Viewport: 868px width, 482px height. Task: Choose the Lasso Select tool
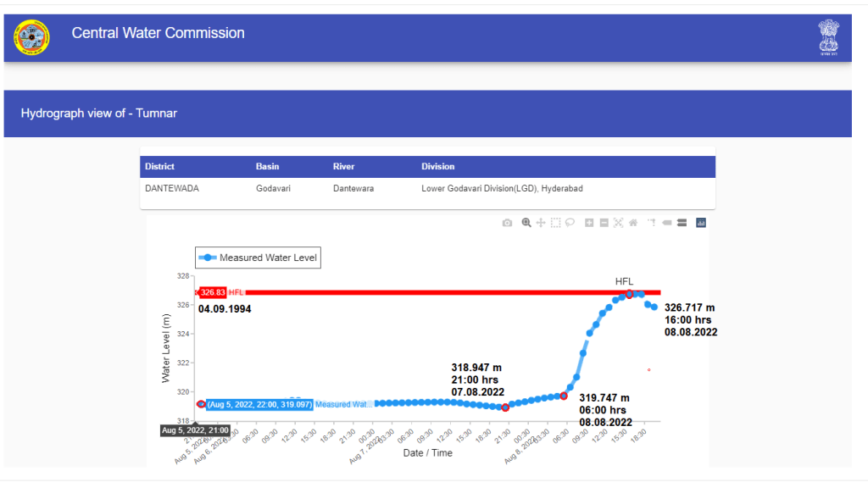coord(570,223)
